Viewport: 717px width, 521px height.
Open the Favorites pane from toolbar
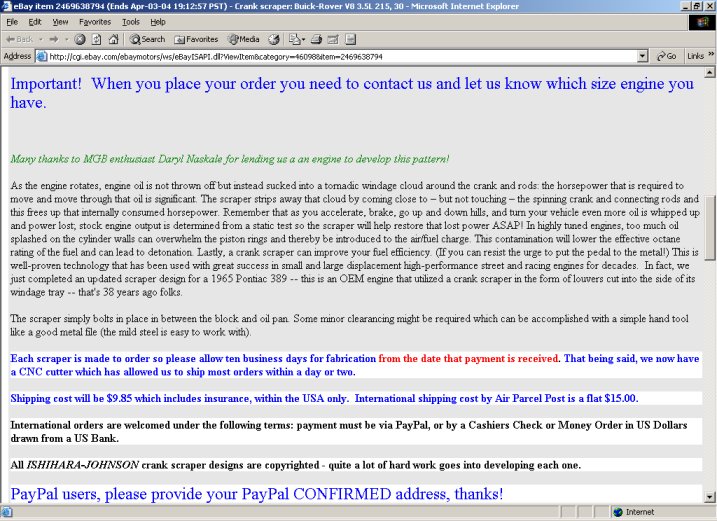196,39
